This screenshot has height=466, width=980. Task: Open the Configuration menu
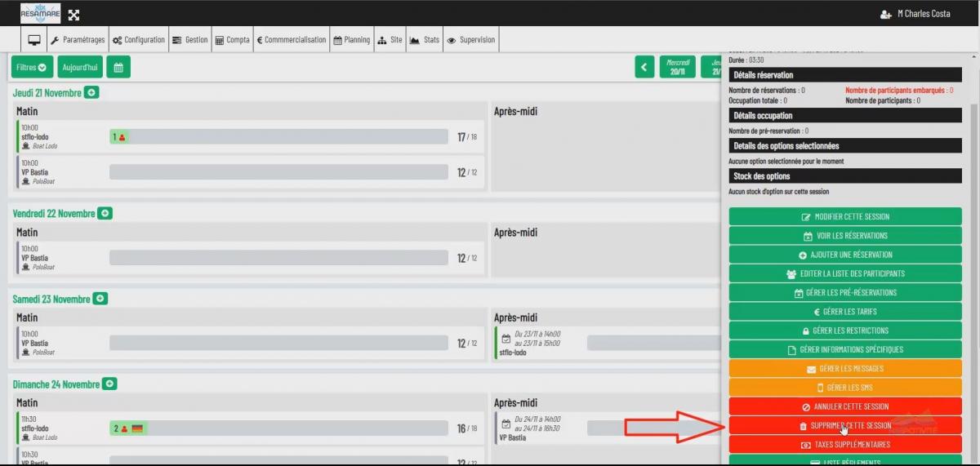tap(139, 40)
